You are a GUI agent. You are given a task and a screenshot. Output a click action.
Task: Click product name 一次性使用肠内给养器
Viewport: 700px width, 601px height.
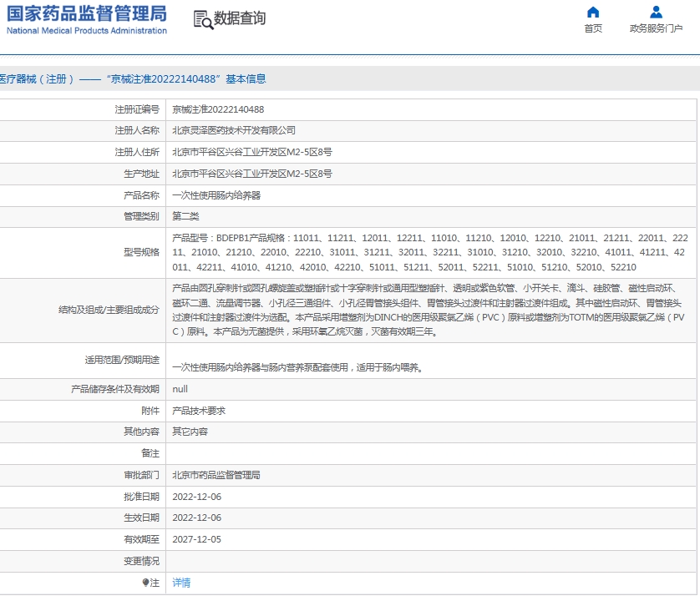tap(216, 195)
